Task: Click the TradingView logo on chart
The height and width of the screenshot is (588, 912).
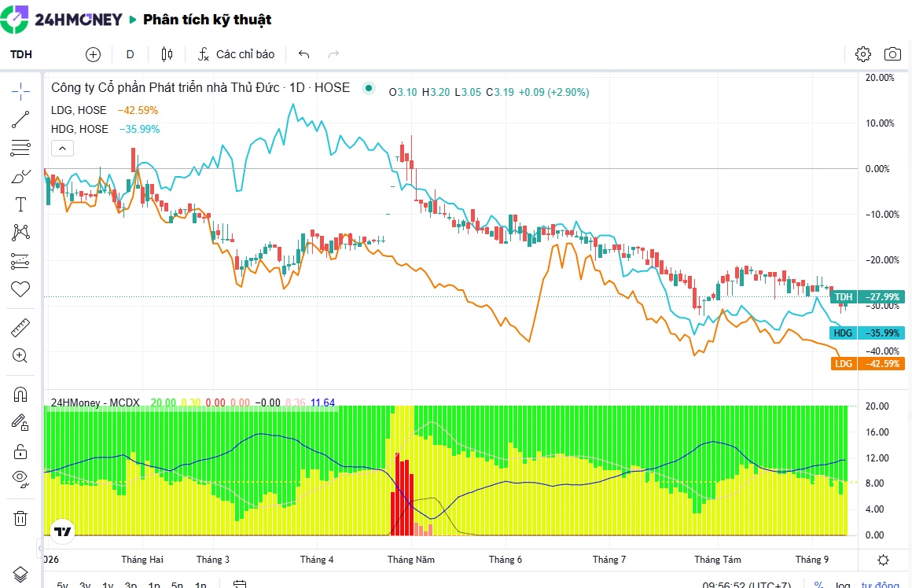Action: pos(62,531)
